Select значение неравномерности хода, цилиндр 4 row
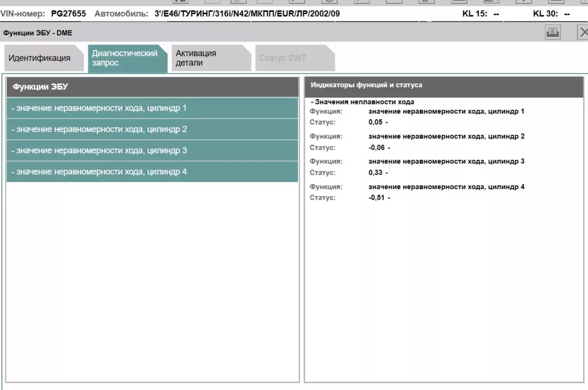 coord(152,172)
